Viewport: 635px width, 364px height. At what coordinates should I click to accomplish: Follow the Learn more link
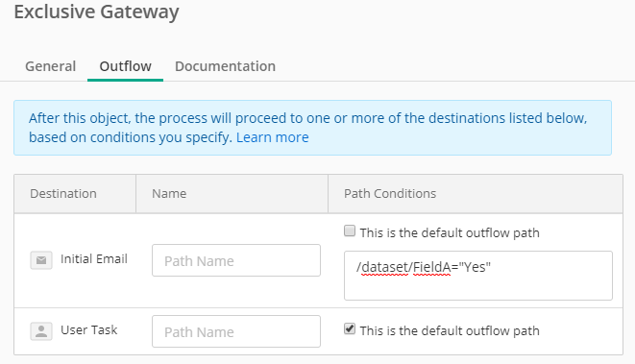pos(273,137)
